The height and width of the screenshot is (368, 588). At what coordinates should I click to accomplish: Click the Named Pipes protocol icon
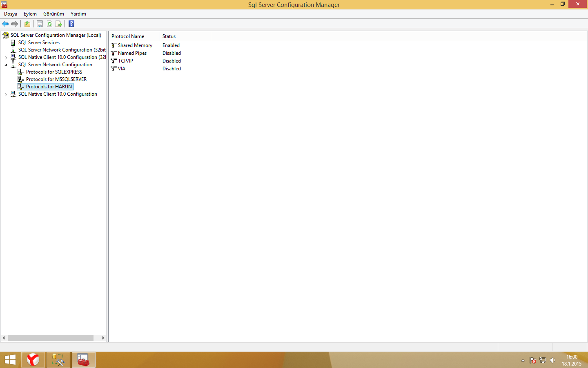coord(114,53)
